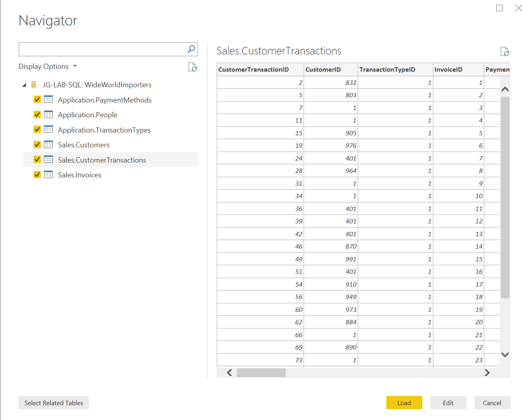528x420 pixels.
Task: Click the search magnifier icon
Action: 191,49
